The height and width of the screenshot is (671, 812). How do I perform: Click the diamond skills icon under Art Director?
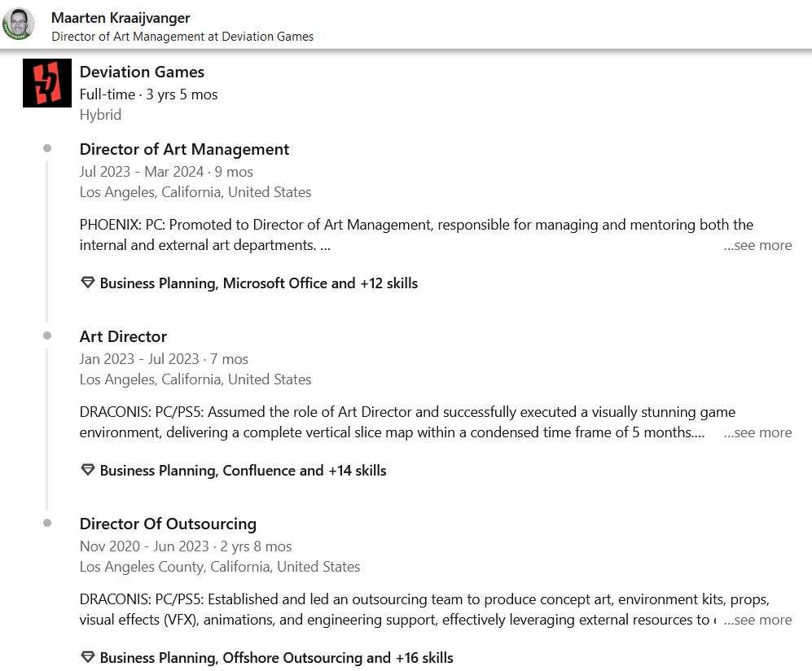coord(88,470)
